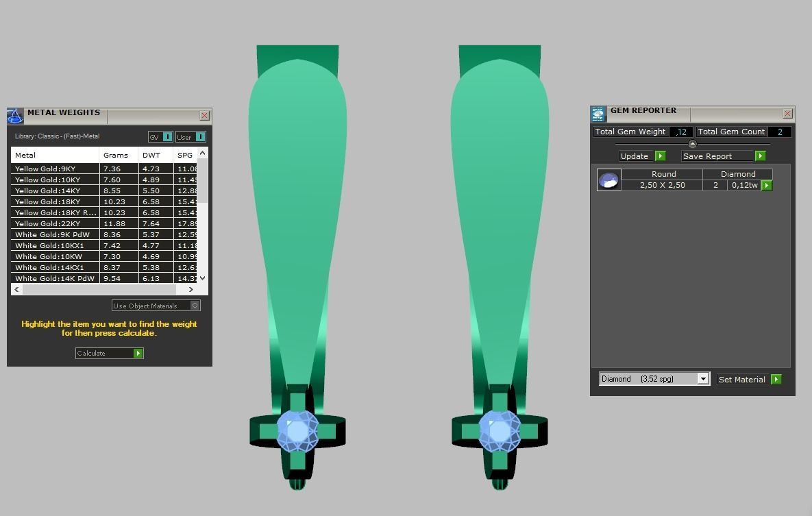Select the Yellow Gold:18KY row
The image size is (812, 516).
coord(104,201)
